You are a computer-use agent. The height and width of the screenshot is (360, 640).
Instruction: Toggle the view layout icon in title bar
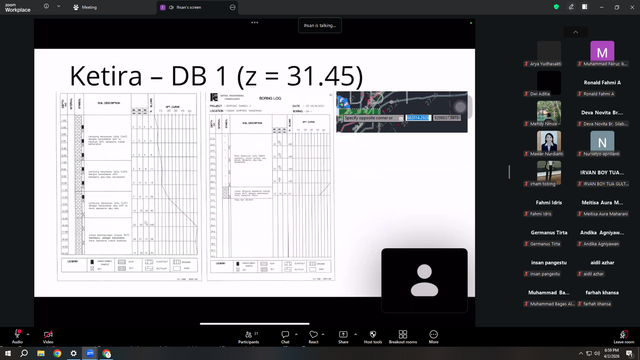[585, 7]
